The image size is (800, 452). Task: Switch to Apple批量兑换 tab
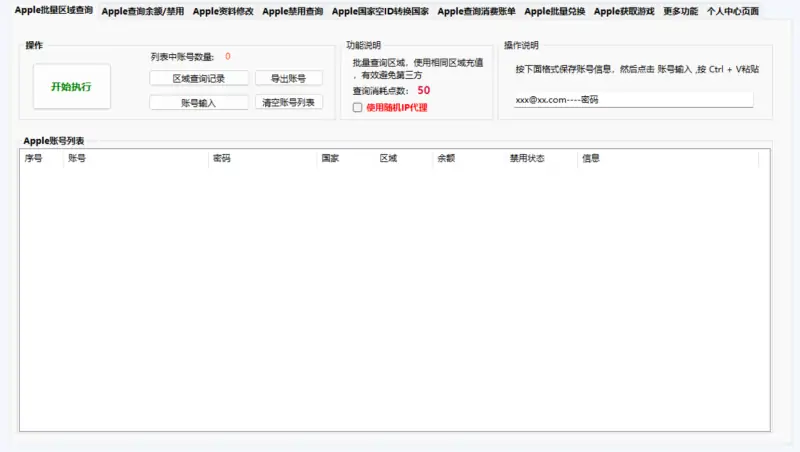[x=554, y=11]
